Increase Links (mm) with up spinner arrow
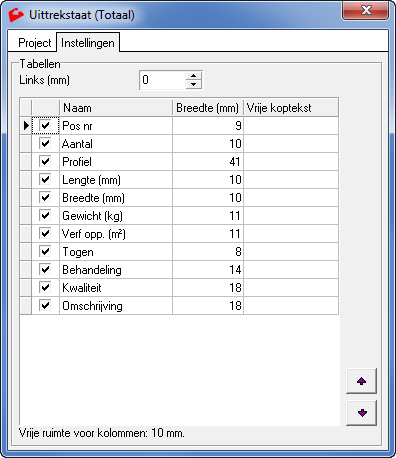 click(x=193, y=76)
